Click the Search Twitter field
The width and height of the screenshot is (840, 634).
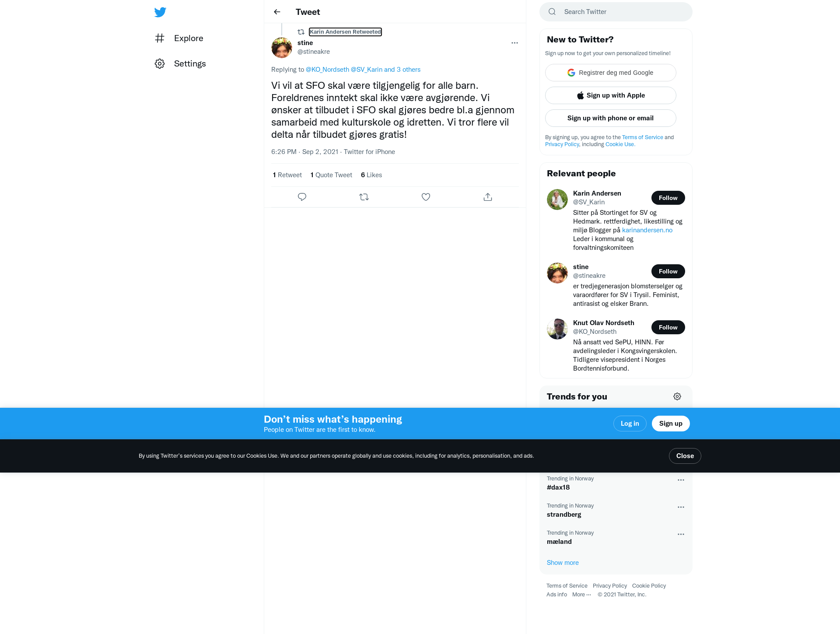tap(616, 12)
